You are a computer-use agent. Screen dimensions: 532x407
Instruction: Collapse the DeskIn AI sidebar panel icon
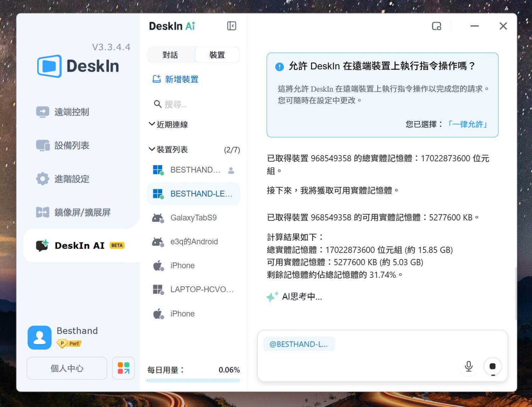[x=232, y=26]
